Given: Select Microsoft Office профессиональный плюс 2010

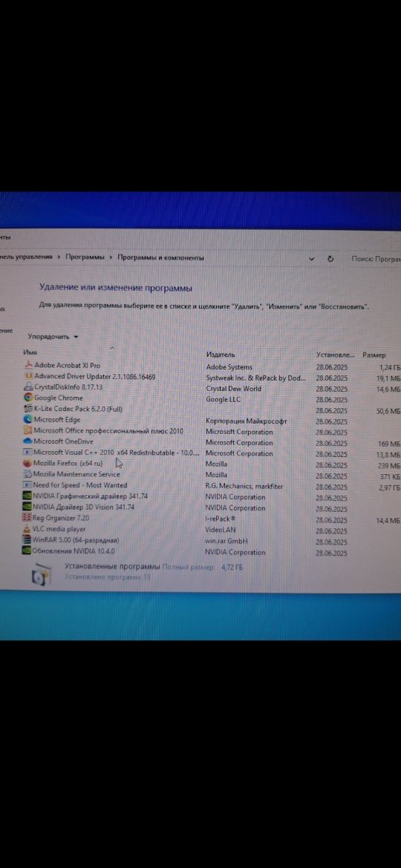Looking at the screenshot, I should click(x=108, y=431).
